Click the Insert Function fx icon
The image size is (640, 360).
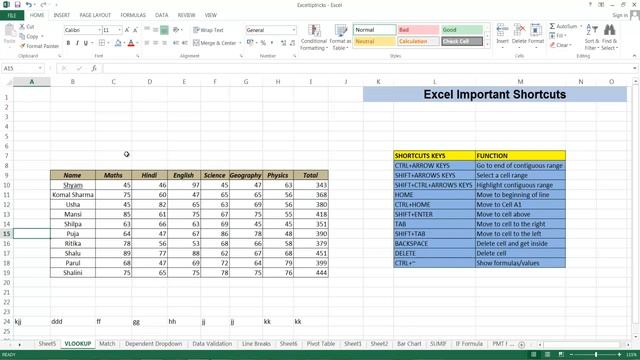point(94,68)
